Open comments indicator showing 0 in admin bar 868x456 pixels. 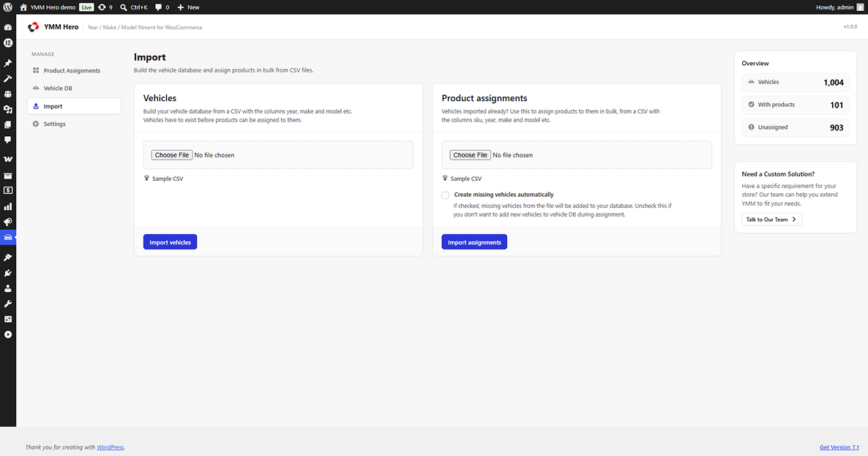[162, 7]
